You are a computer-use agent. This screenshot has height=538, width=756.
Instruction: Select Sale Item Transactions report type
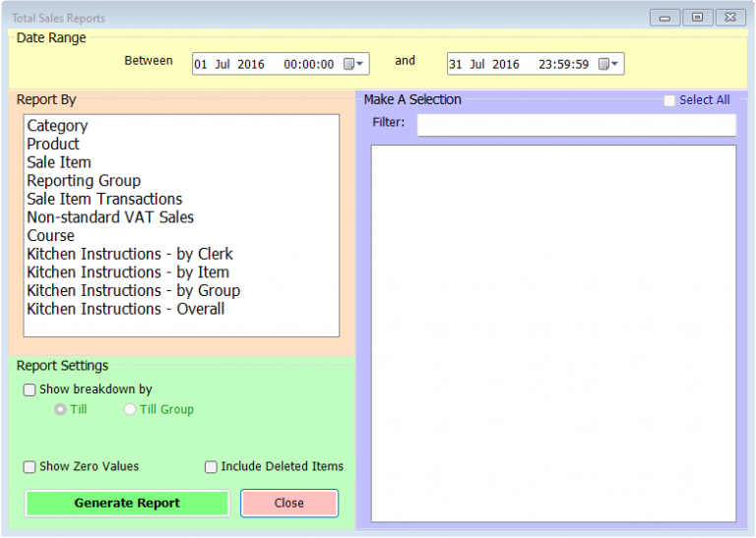pos(104,199)
